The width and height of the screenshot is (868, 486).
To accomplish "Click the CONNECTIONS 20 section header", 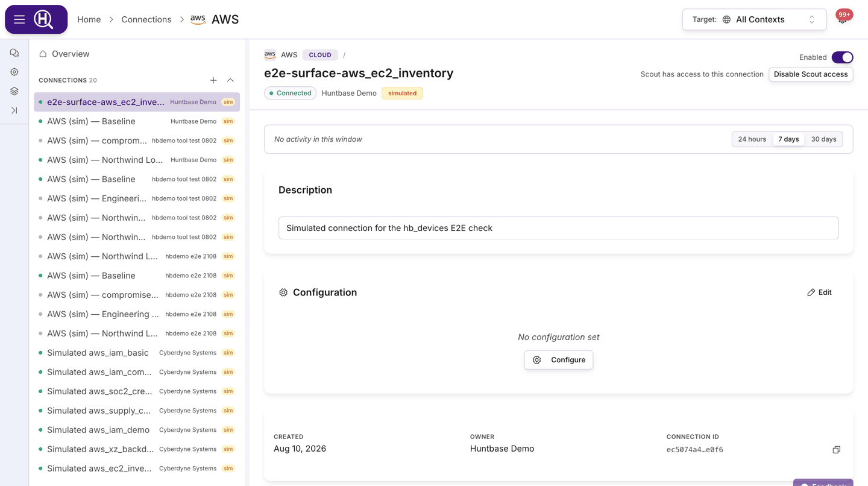I will pyautogui.click(x=68, y=80).
